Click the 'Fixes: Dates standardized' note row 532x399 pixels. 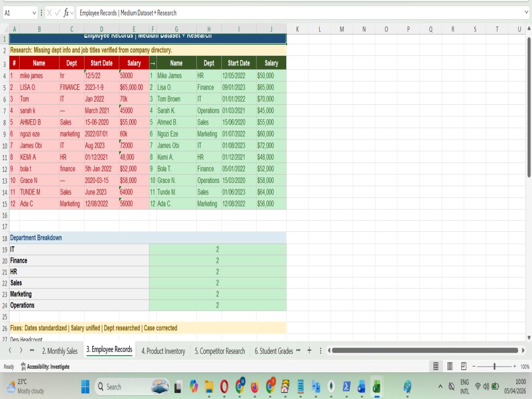147,328
